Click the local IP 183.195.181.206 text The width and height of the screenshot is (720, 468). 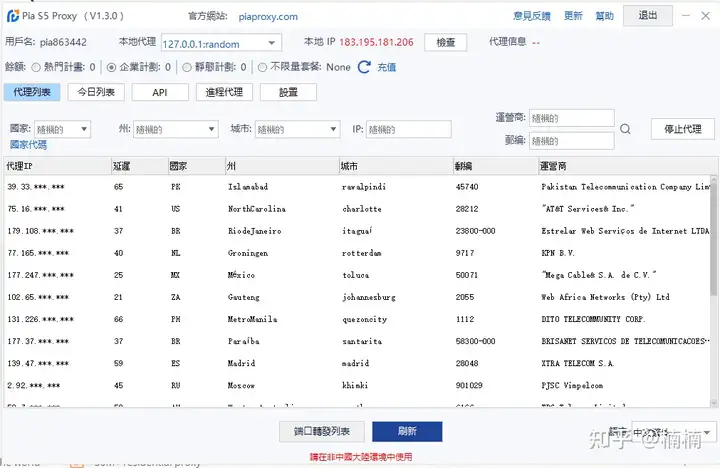376,42
